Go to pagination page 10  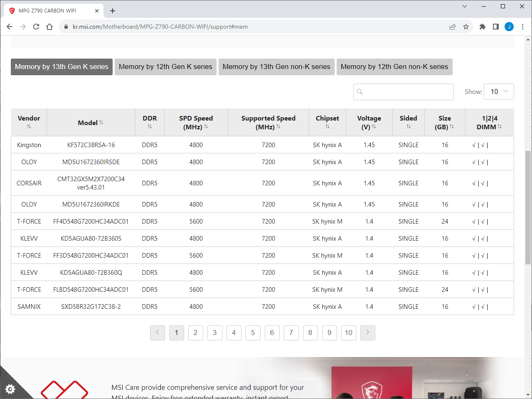pos(349,332)
